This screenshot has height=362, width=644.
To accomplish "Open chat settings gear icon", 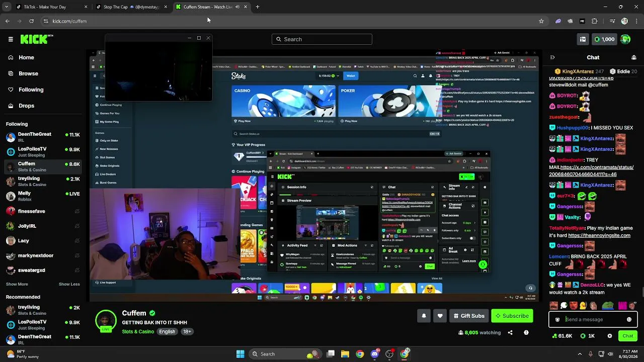I will pos(610,336).
